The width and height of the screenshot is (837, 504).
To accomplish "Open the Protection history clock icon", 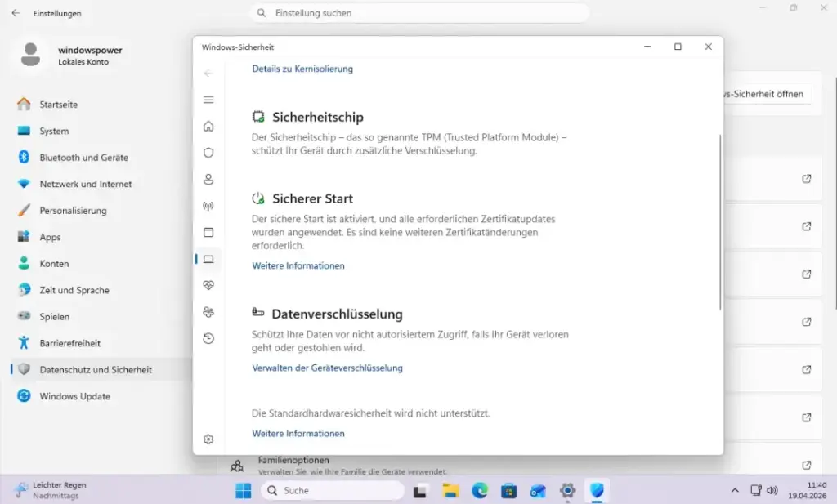I will click(208, 338).
